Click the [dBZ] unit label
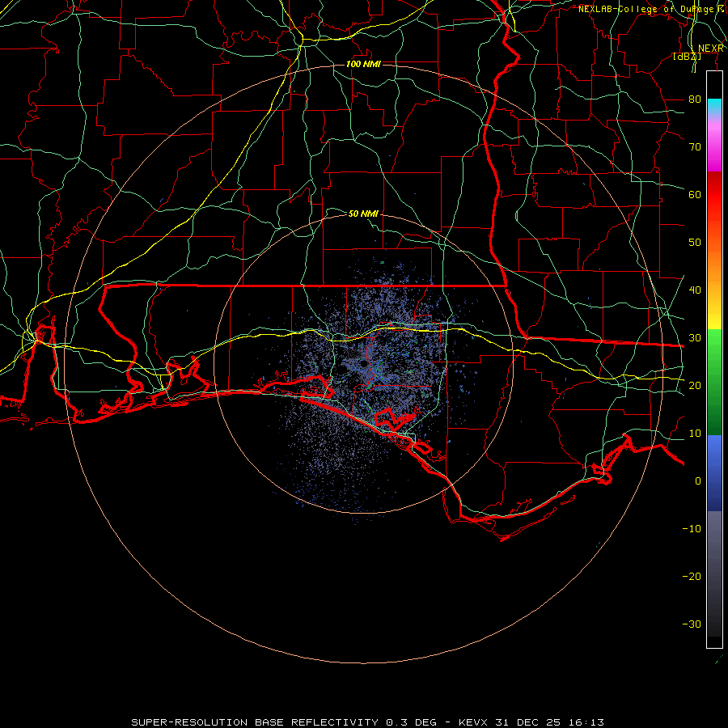 [687, 56]
